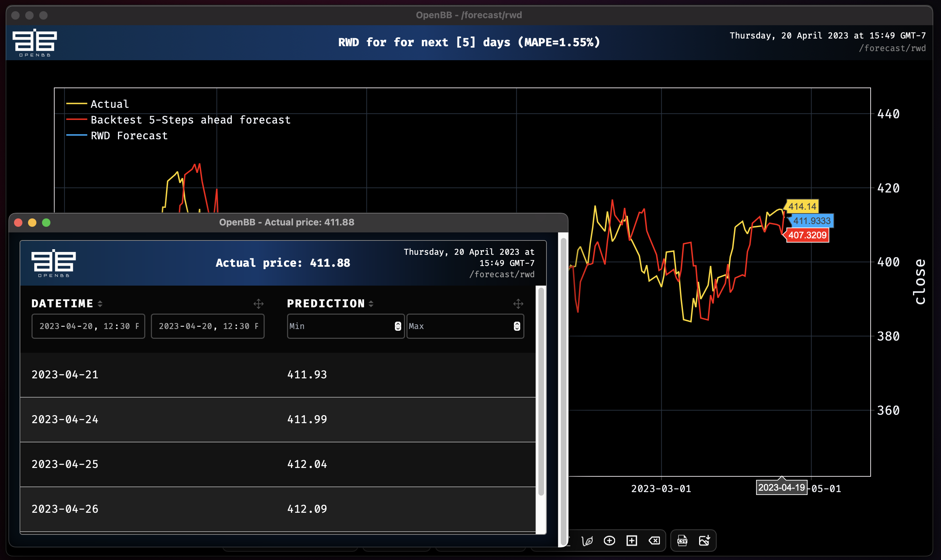Screen dimensions: 941x560
Task: Download chart as image
Action: [x=704, y=541]
